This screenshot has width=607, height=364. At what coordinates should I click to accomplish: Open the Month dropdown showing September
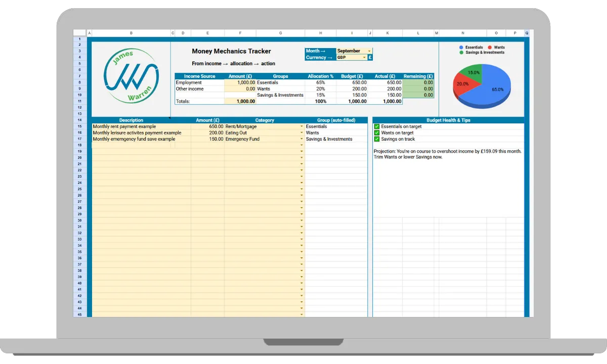[x=354, y=51]
